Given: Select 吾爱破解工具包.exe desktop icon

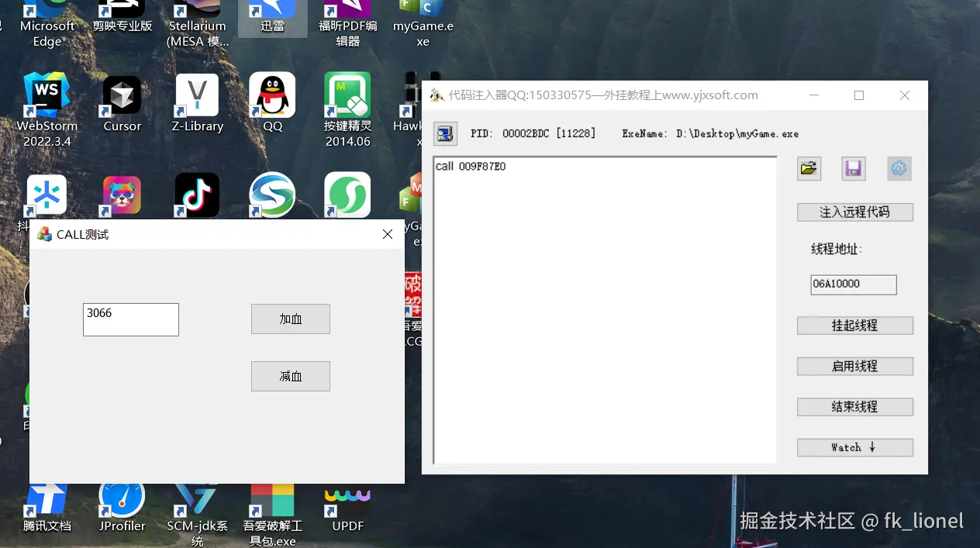Looking at the screenshot, I should coord(272,515).
